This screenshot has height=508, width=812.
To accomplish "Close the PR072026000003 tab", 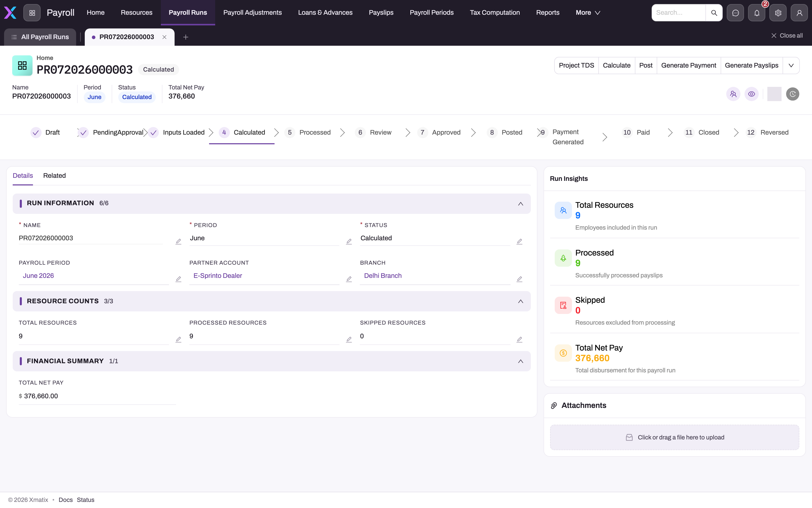I will [x=164, y=37].
